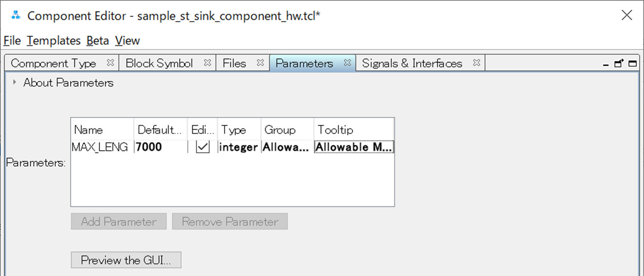
Task: Click the Preview the GUI button
Action: (x=126, y=260)
